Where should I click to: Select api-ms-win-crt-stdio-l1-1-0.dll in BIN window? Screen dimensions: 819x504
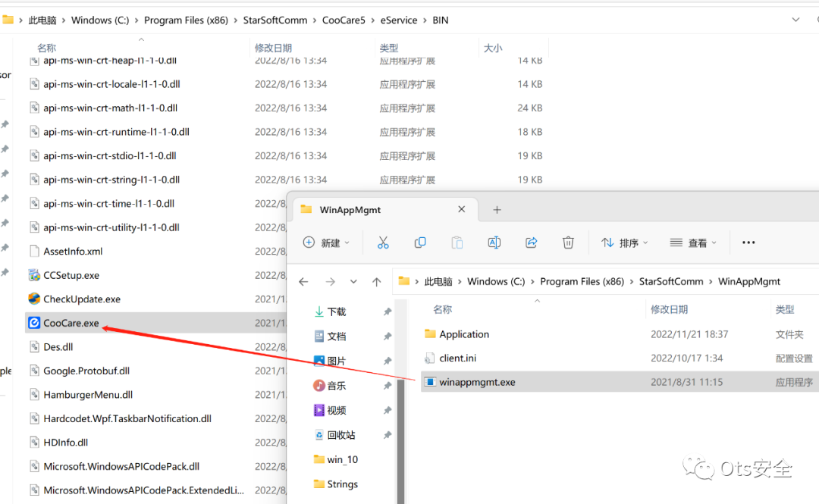(x=110, y=155)
